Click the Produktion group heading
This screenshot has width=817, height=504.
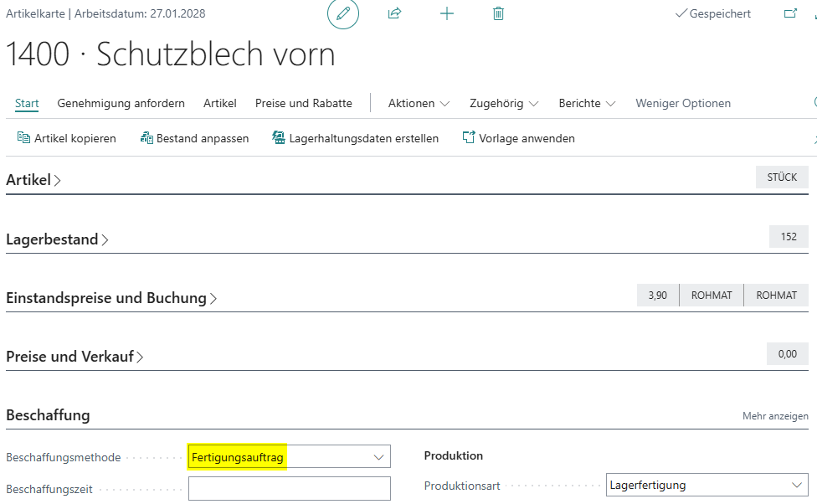(x=454, y=455)
